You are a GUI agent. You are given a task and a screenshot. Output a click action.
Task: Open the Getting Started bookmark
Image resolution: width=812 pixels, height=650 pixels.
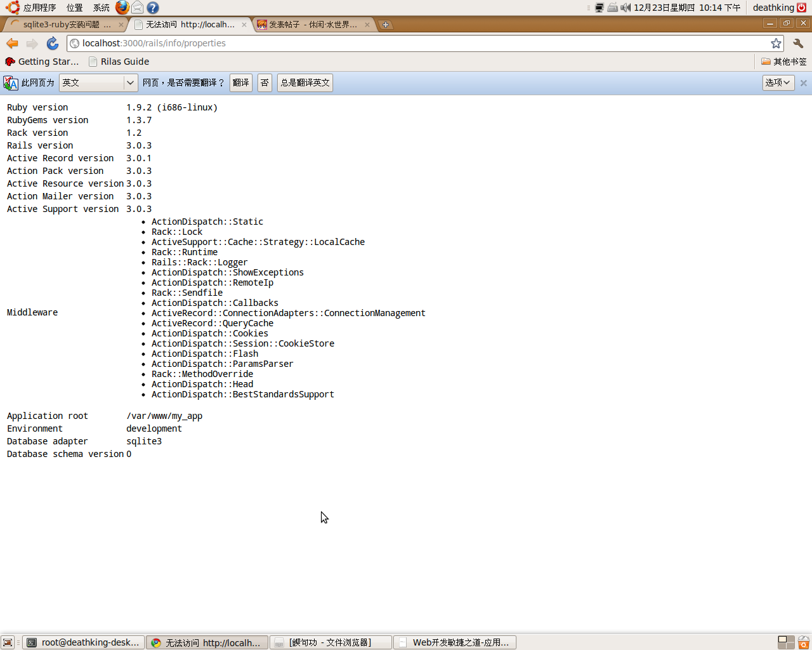(x=42, y=62)
